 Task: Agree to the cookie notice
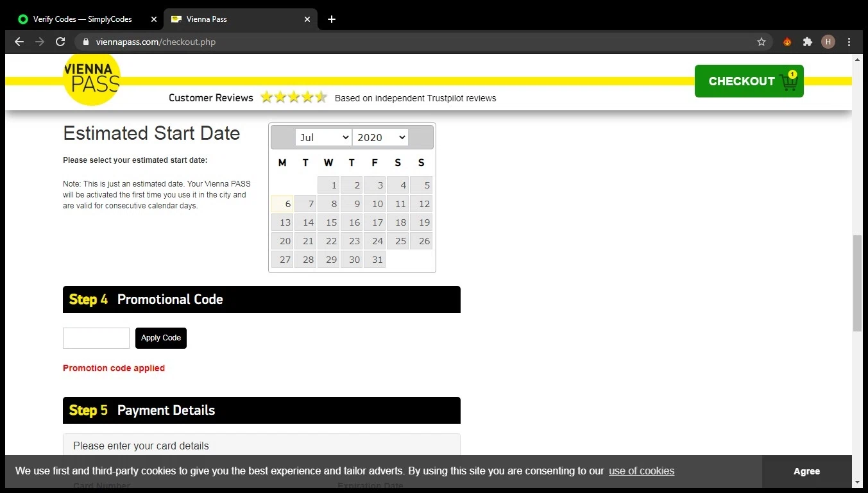tap(806, 471)
